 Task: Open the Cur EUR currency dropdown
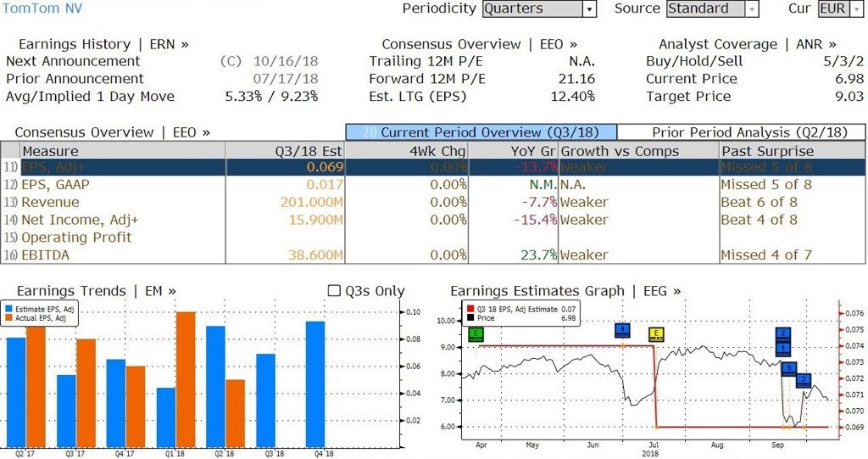(840, 8)
